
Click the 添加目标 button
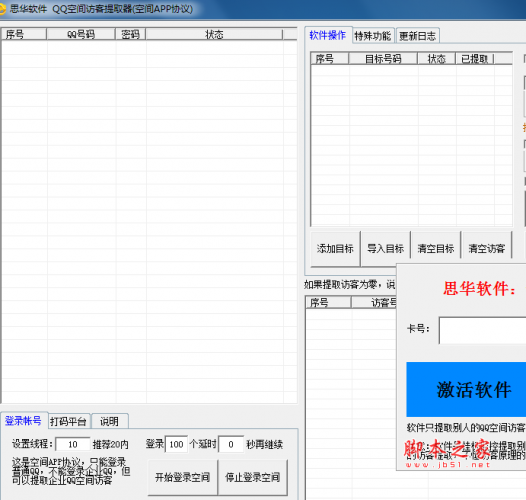[335, 249]
